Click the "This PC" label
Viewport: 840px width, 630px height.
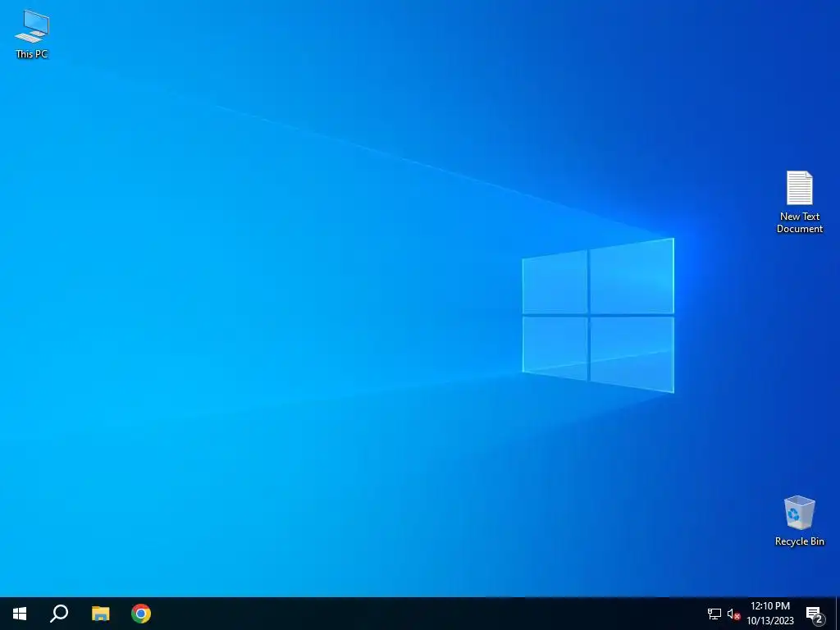coord(32,53)
